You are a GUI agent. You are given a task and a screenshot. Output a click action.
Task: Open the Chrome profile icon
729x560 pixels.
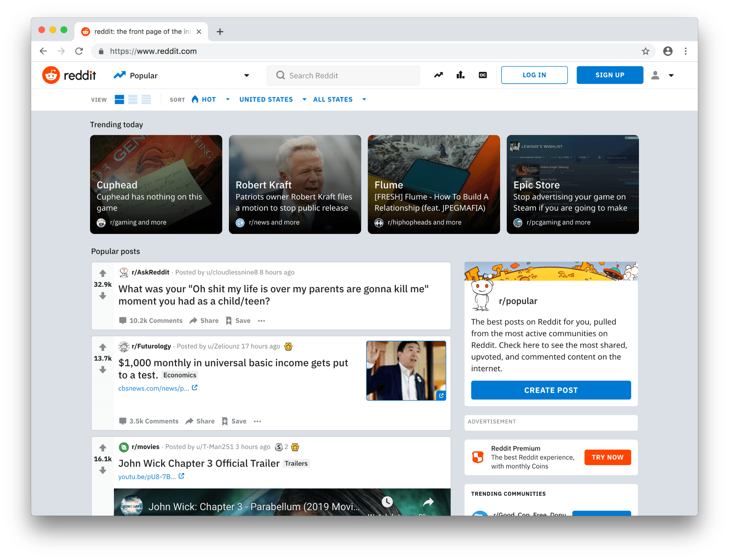[668, 51]
